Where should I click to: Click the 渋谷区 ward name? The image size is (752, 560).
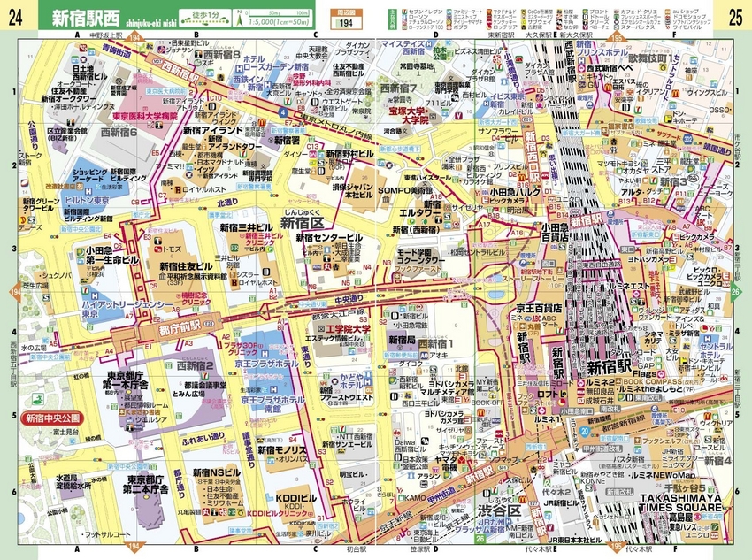point(499,510)
